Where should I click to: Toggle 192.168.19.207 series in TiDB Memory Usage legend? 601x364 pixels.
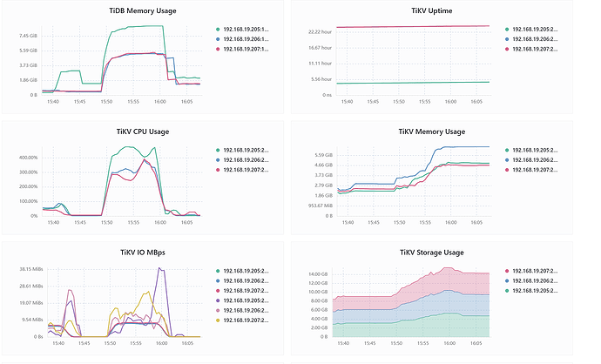coord(242,49)
